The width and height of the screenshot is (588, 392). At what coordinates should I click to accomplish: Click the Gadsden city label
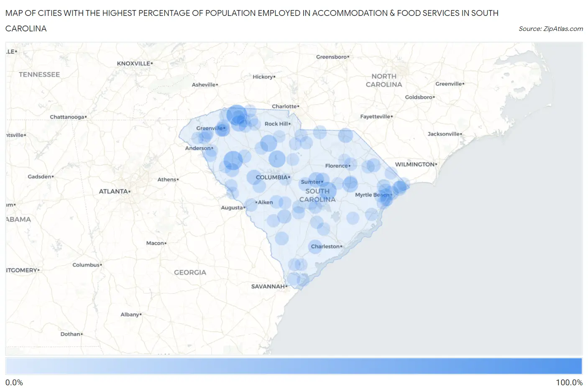tap(41, 177)
